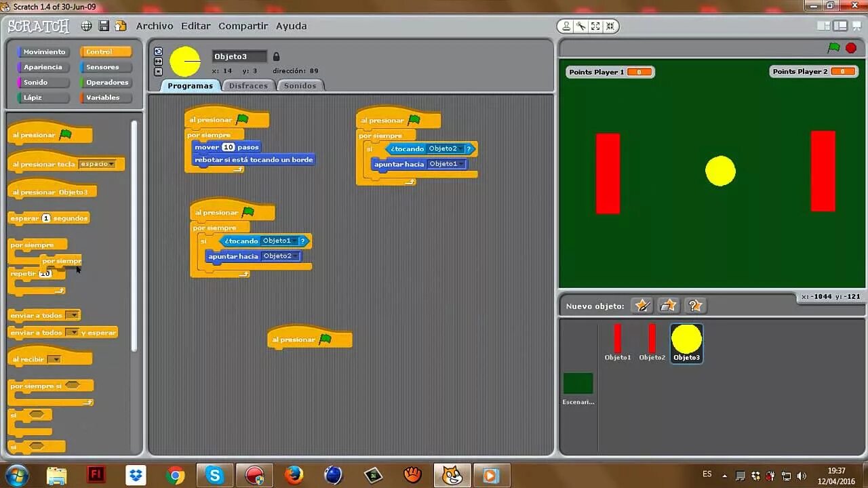Open the Control block category
This screenshot has height=488, width=868.
tap(106, 52)
